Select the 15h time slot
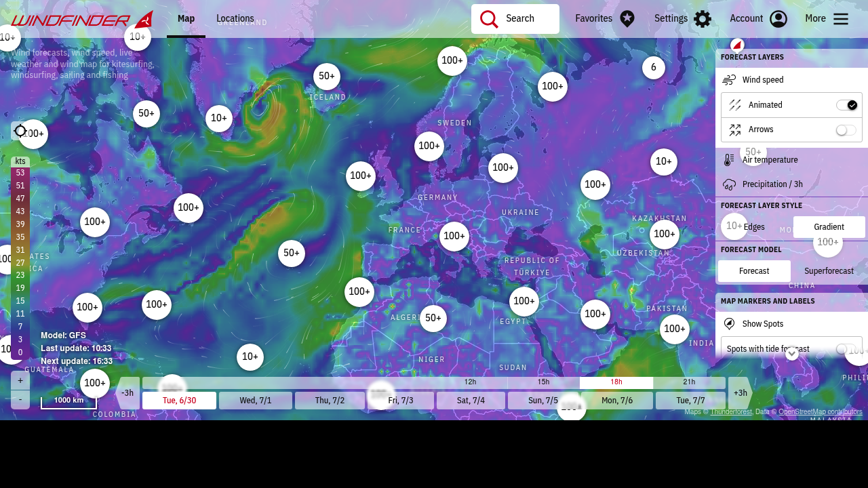 pos(543,382)
